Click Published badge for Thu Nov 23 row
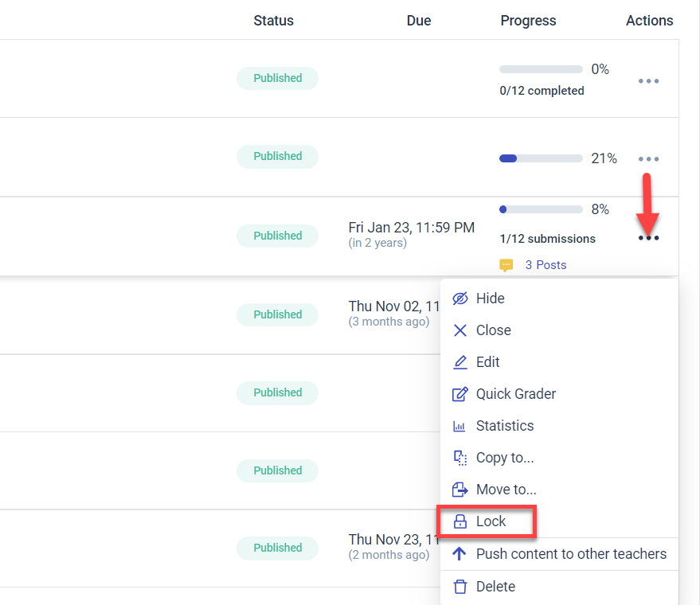 [x=277, y=548]
